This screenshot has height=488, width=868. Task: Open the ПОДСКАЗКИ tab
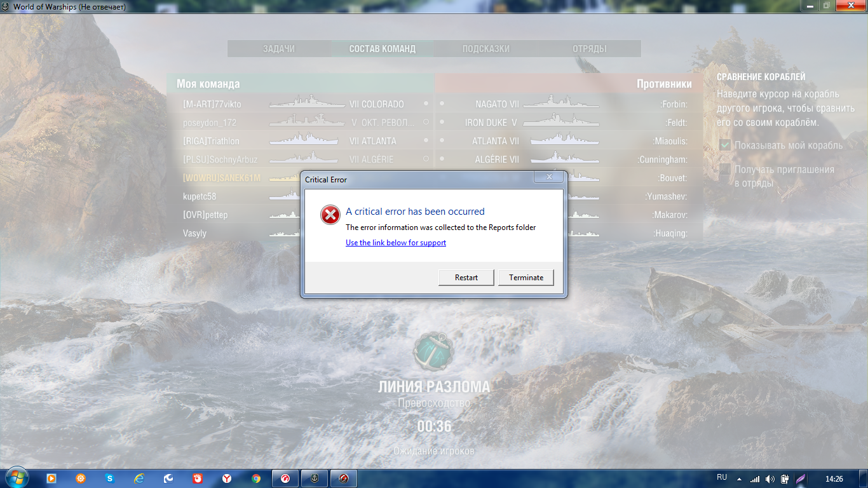pos(486,49)
